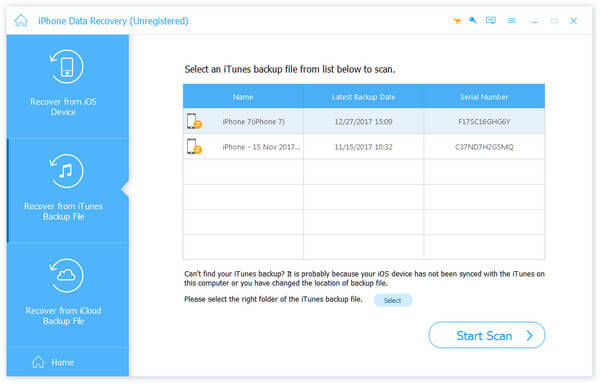Sort by Serial Number column header
This screenshot has height=384, width=600.
(484, 97)
